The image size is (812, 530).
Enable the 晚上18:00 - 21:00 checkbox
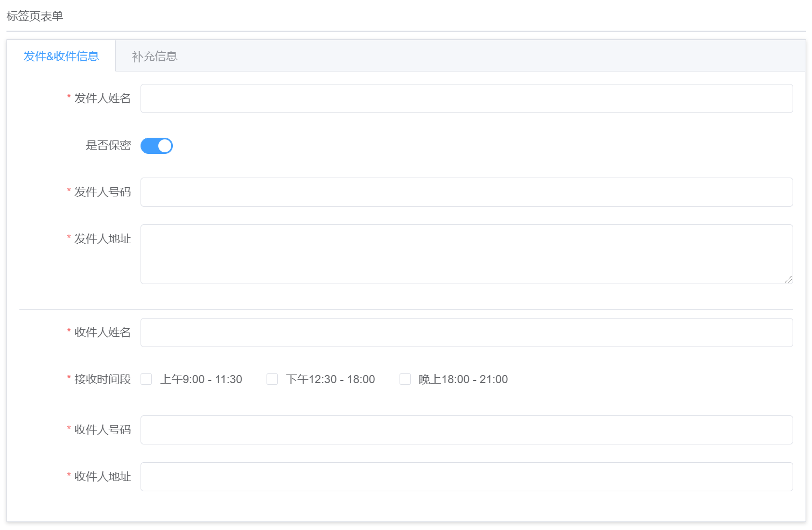click(x=405, y=379)
